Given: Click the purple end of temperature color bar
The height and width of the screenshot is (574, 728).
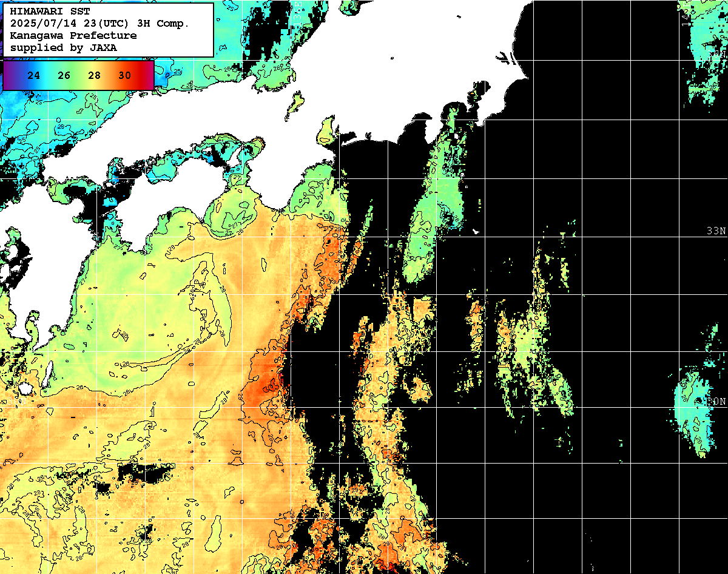Looking at the screenshot, I should (x=10, y=76).
